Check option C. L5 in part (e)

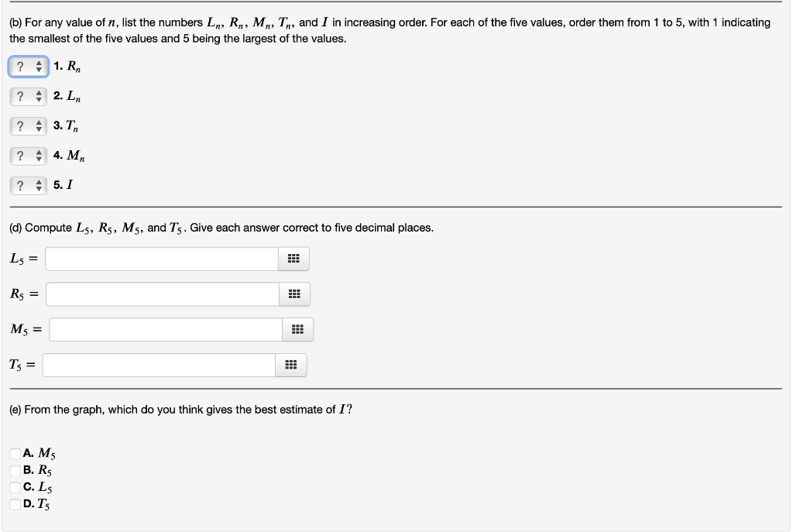click(15, 487)
